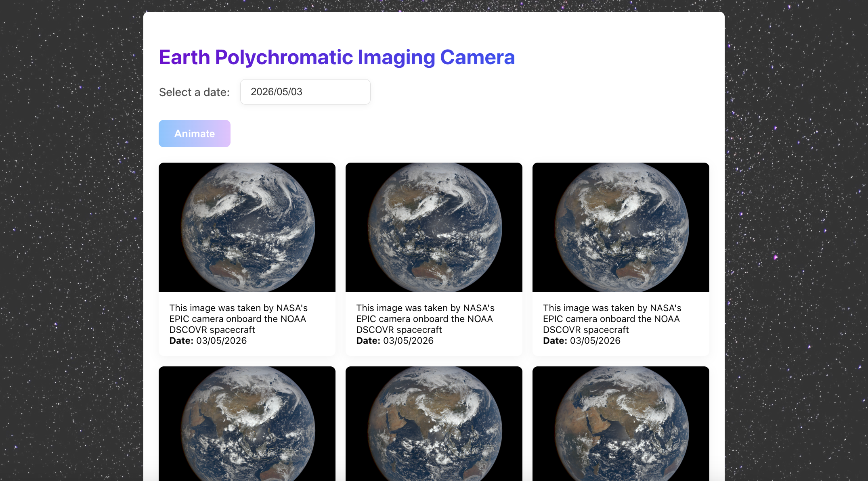The image size is (868, 481).
Task: Click 'Date: 03/05/2026' in the top-middle card
Action: click(x=395, y=341)
